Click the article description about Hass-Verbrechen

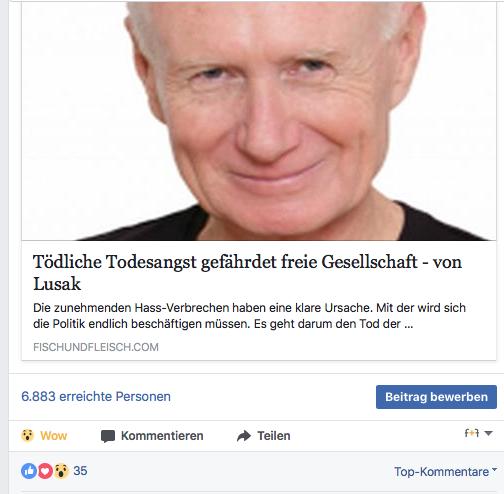click(x=249, y=316)
